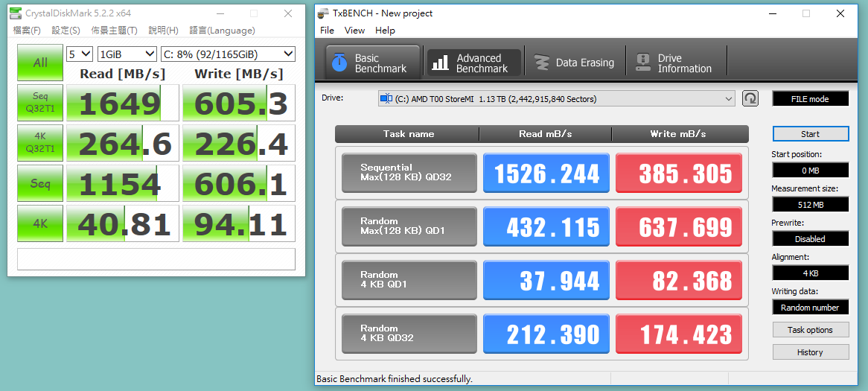
Task: Click the Random 4 KB QD32 task button
Action: click(x=409, y=334)
